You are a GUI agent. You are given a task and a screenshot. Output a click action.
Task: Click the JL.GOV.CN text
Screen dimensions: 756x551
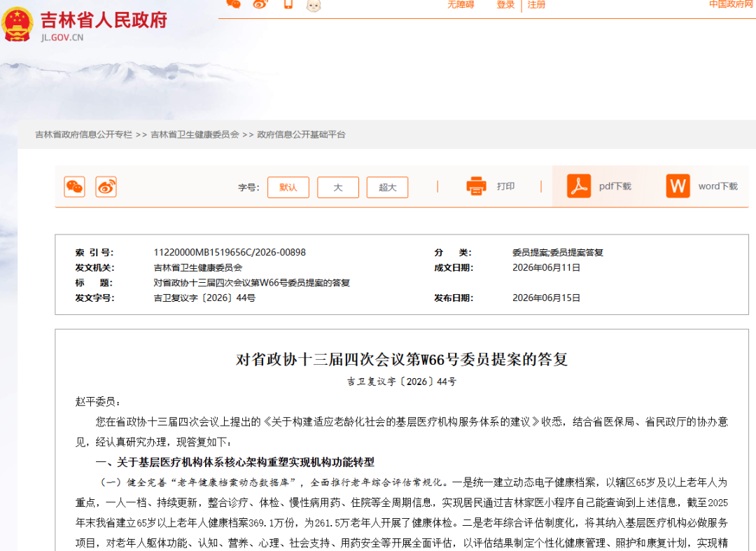pos(62,38)
